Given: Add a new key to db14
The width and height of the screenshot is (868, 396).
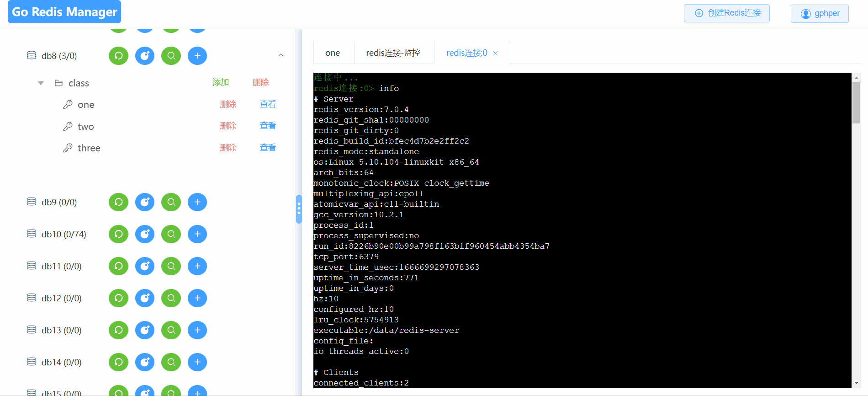Looking at the screenshot, I should tap(197, 362).
